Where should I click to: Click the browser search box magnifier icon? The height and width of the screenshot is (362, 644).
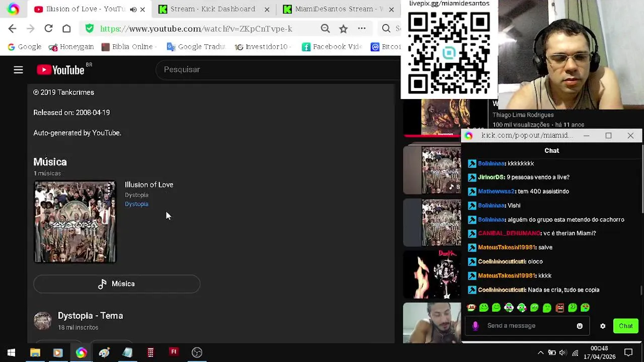point(386,29)
